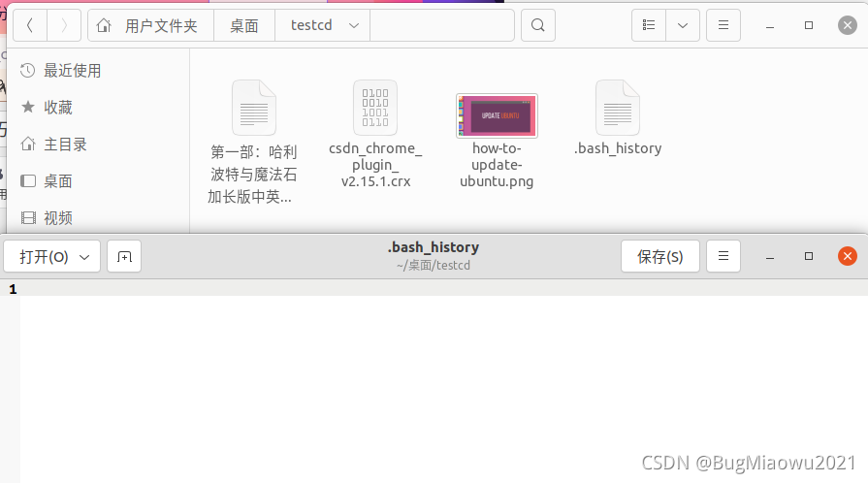The image size is (868, 483).
Task: Maximize the text editor window
Action: click(x=809, y=256)
